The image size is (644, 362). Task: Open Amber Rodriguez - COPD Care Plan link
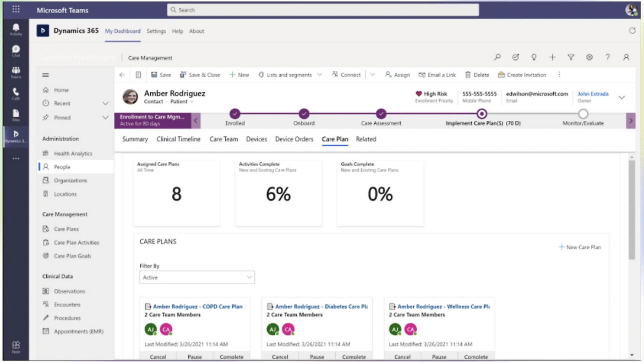point(198,306)
